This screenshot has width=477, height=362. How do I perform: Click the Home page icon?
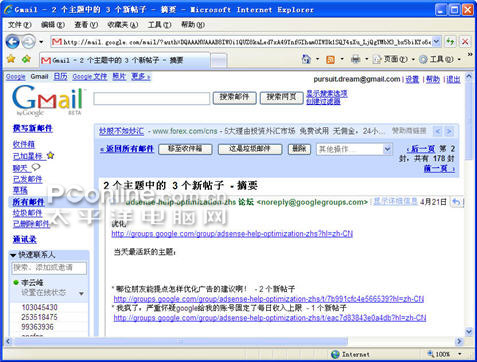[306, 59]
